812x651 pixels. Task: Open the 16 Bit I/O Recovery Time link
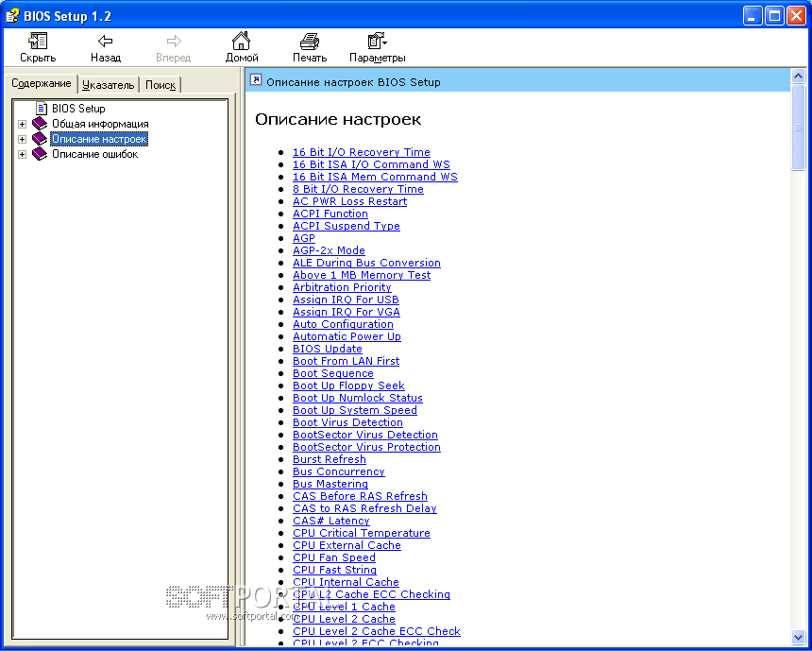click(362, 152)
